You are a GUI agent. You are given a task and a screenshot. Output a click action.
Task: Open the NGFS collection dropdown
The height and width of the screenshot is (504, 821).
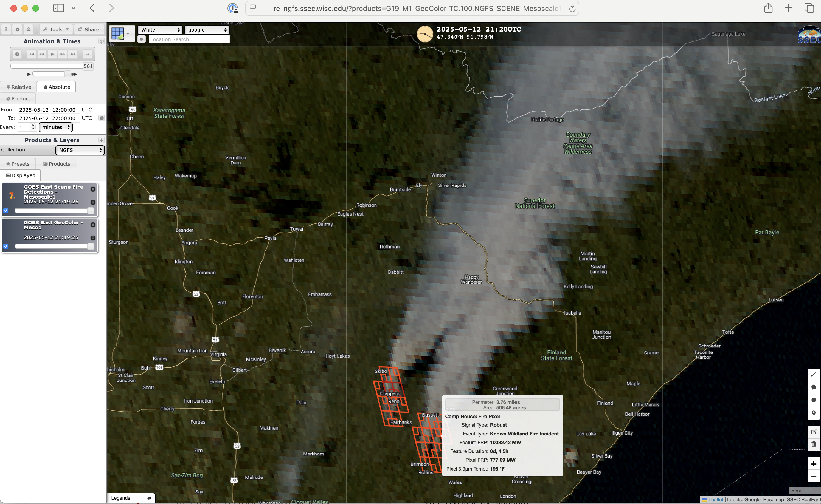[x=80, y=150]
